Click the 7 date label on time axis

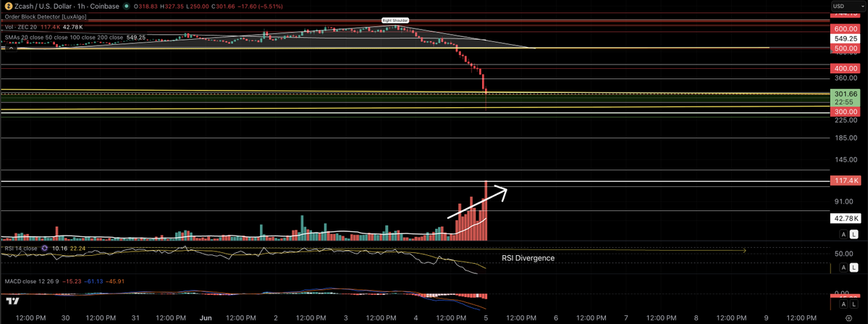pyautogui.click(x=625, y=318)
